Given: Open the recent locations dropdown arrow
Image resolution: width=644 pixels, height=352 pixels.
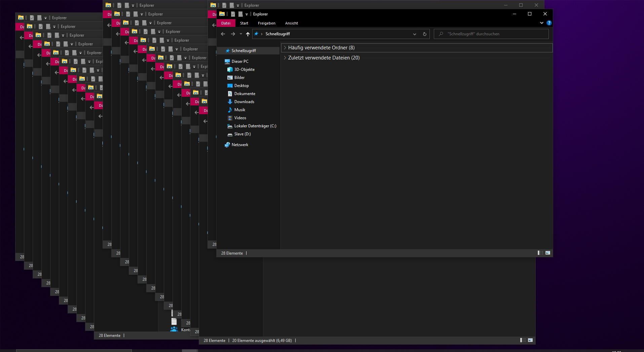Looking at the screenshot, I should coord(241,34).
